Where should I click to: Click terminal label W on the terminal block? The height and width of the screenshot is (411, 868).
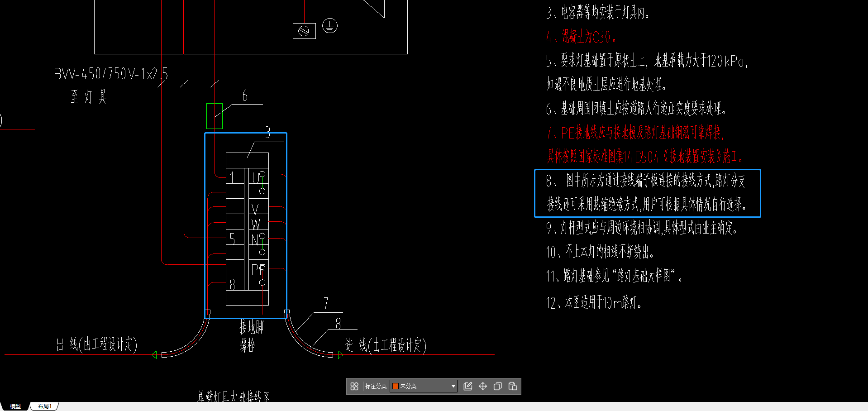256,224
